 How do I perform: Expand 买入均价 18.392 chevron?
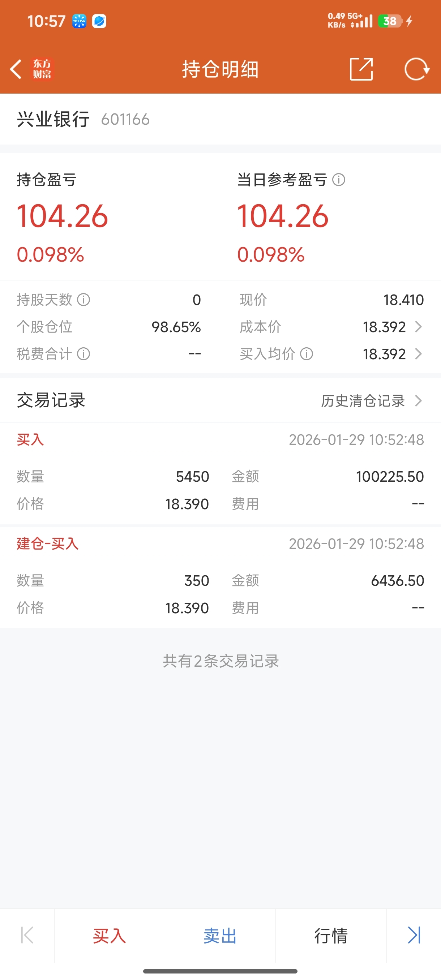click(419, 354)
